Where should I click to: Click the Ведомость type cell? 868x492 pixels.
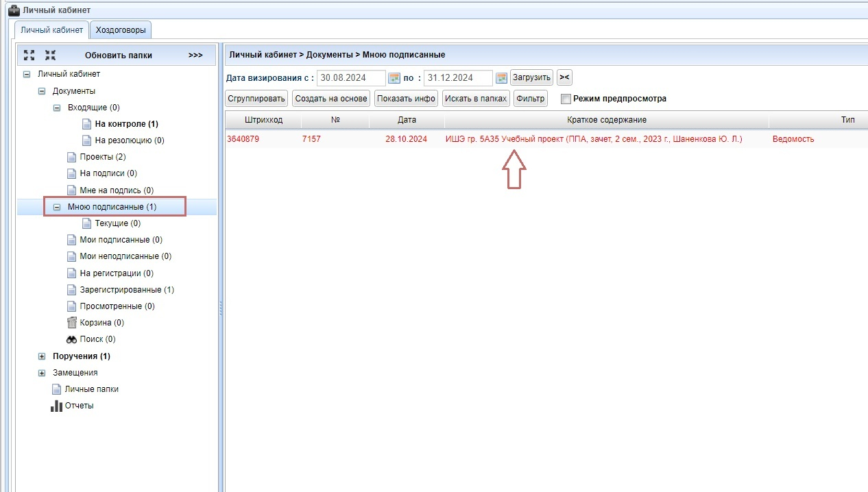coord(793,139)
